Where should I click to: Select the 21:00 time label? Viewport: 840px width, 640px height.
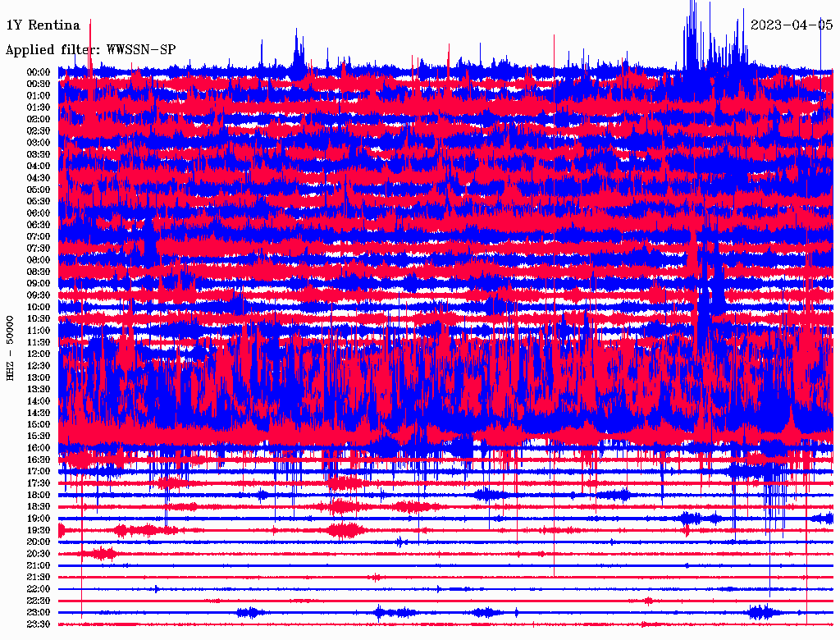point(39,565)
